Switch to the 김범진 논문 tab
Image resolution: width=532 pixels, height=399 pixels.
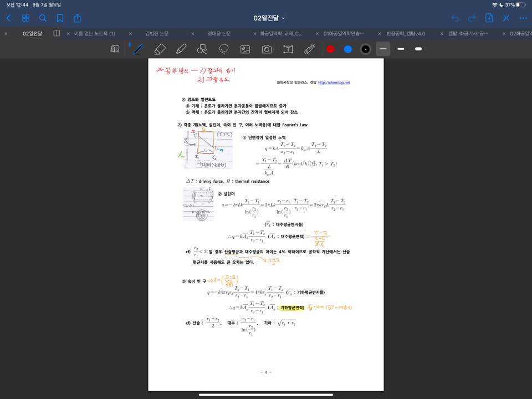pyautogui.click(x=157, y=34)
